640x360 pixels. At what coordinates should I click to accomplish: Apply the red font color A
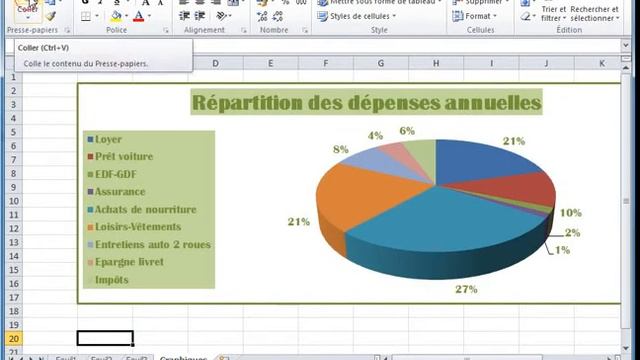coord(139,16)
